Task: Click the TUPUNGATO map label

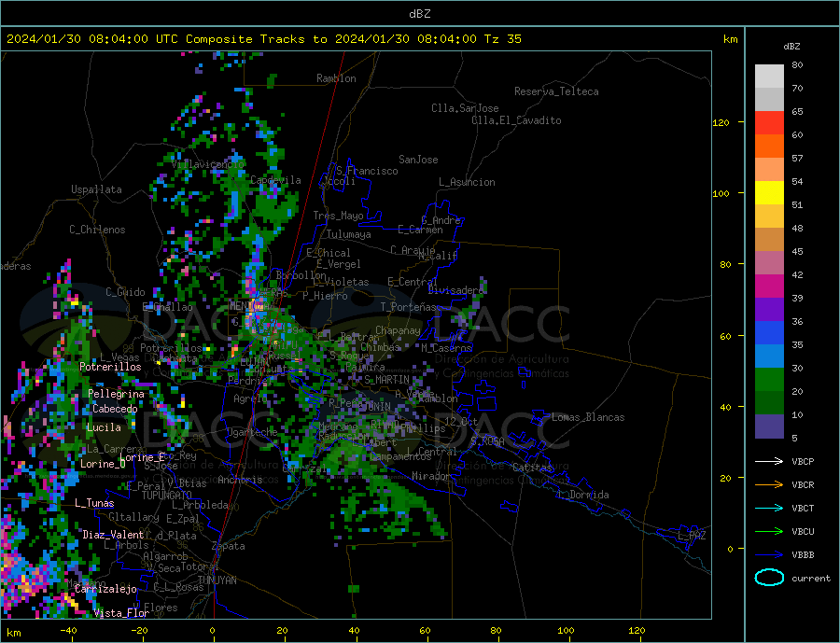Action: click(x=166, y=496)
